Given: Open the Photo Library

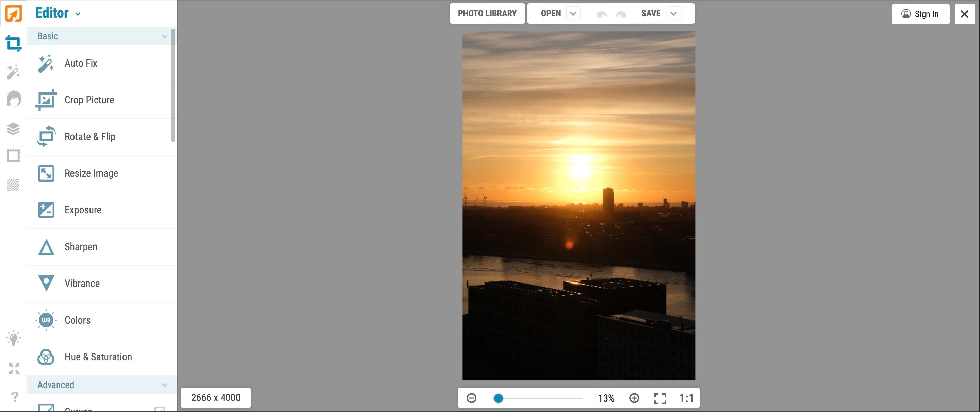Looking at the screenshot, I should [487, 13].
